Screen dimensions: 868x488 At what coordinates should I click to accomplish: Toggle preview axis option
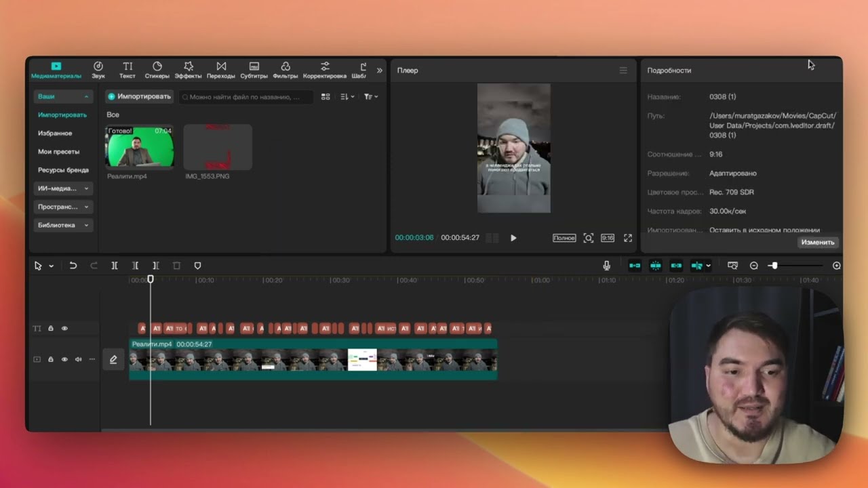pyautogui.click(x=696, y=266)
